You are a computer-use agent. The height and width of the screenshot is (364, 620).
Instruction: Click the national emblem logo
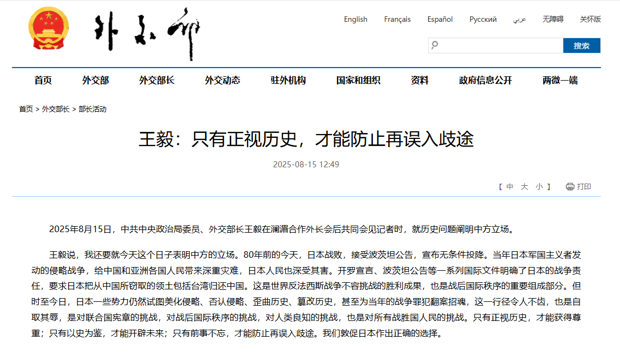(49, 28)
